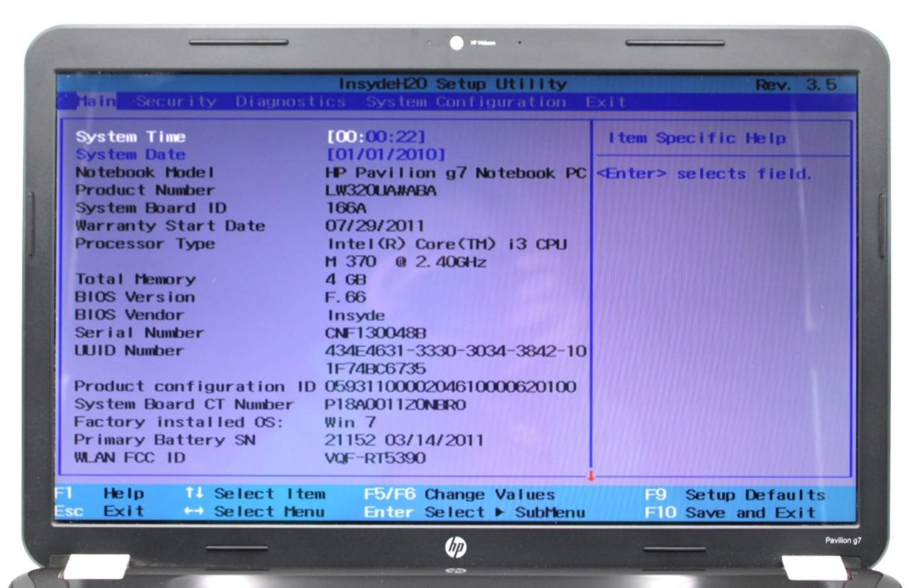Click the Esc Exit hint
The width and height of the screenshot is (915, 588).
[x=100, y=511]
